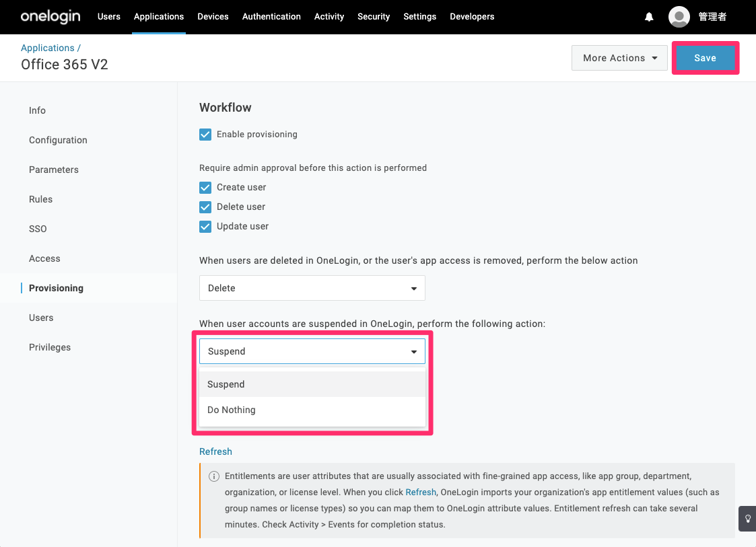
Task: Expand the More Actions menu
Action: click(619, 58)
